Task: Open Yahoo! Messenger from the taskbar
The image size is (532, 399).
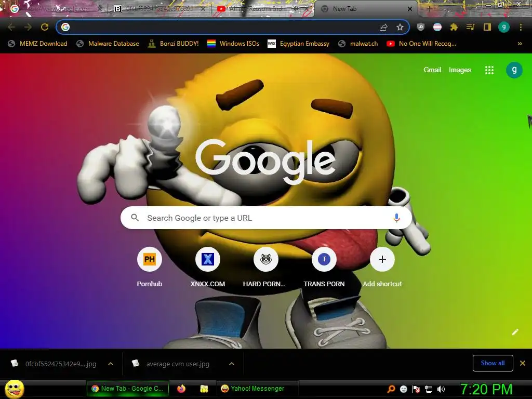Action: (257, 389)
